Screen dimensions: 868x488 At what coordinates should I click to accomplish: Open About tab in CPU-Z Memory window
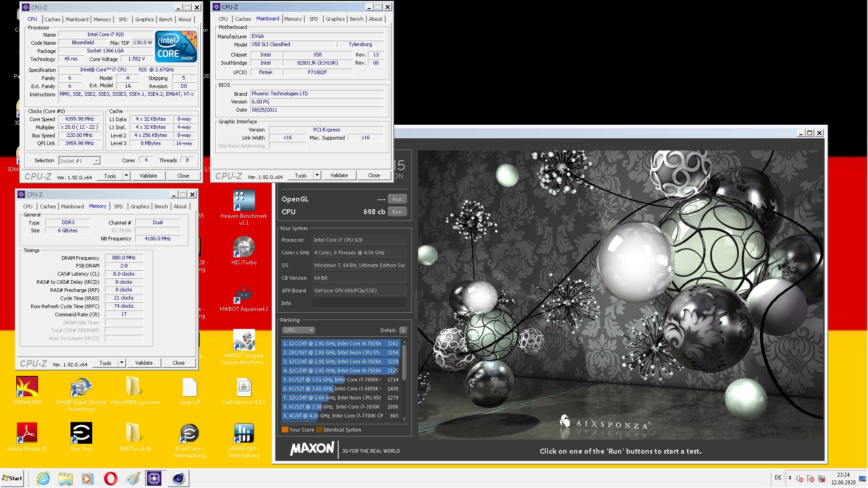point(180,206)
